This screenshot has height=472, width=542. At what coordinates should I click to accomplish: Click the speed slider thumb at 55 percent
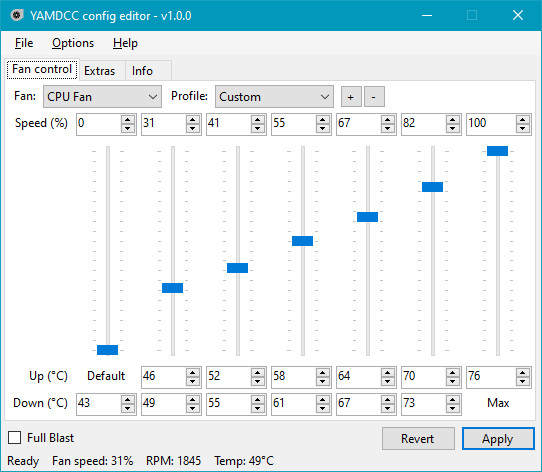[x=302, y=241]
